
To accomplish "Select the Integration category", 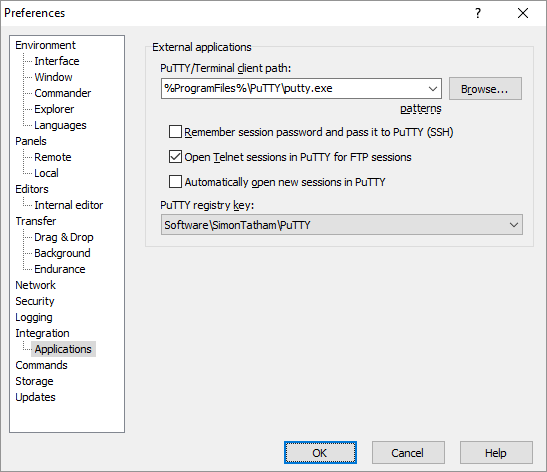I will pyautogui.click(x=42, y=333).
